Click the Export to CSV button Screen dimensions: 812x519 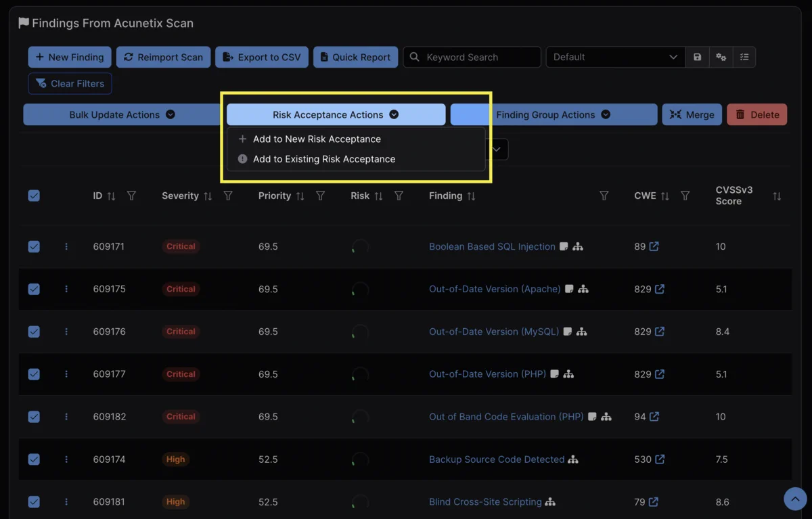click(x=262, y=58)
